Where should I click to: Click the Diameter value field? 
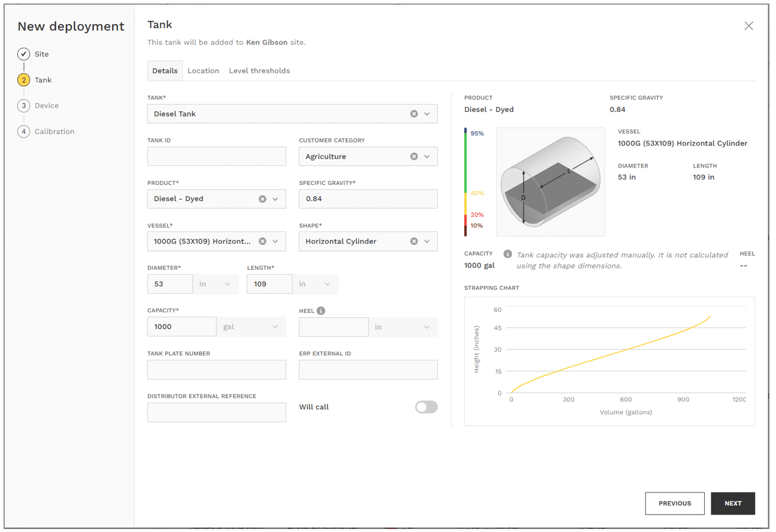(x=170, y=284)
